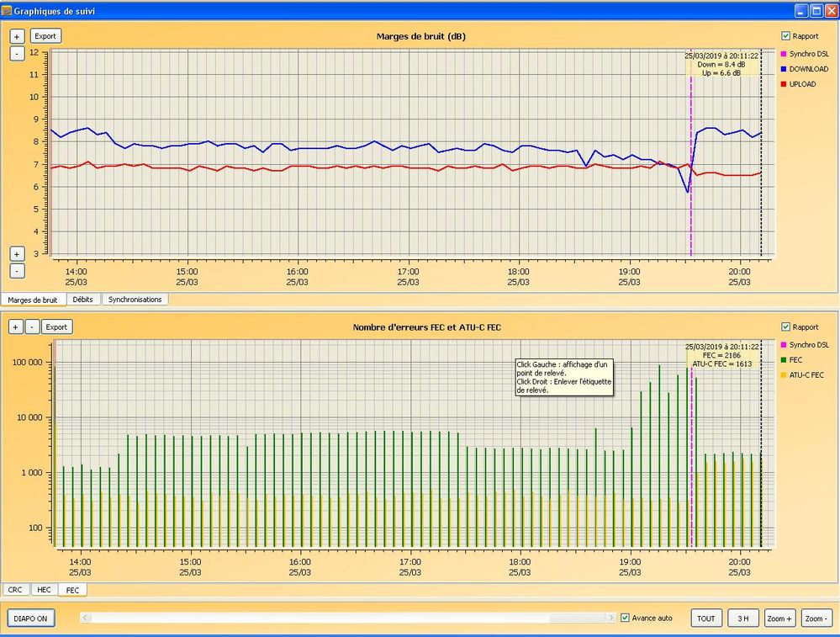Click the plus button in FEC errors panel

tap(17, 326)
